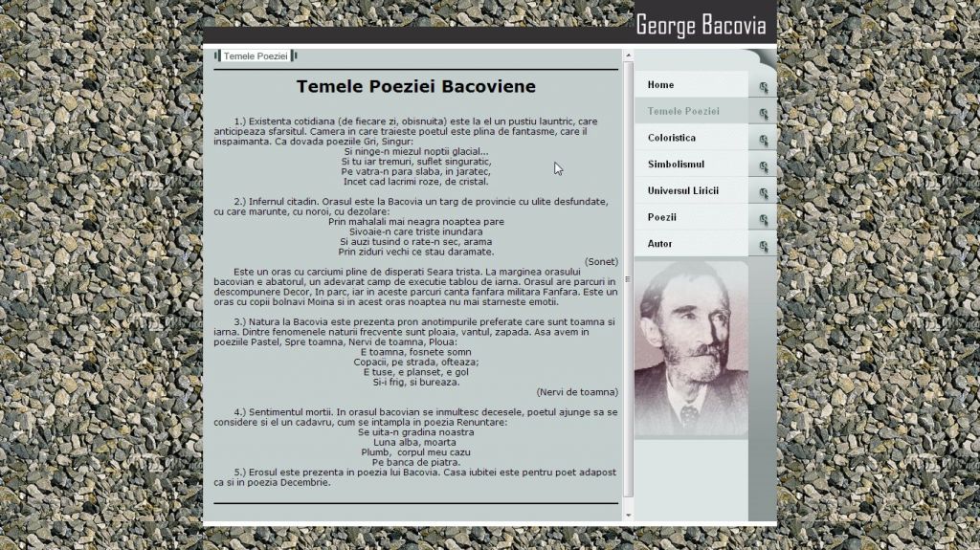
Task: Visit the Autor page
Action: 659,244
